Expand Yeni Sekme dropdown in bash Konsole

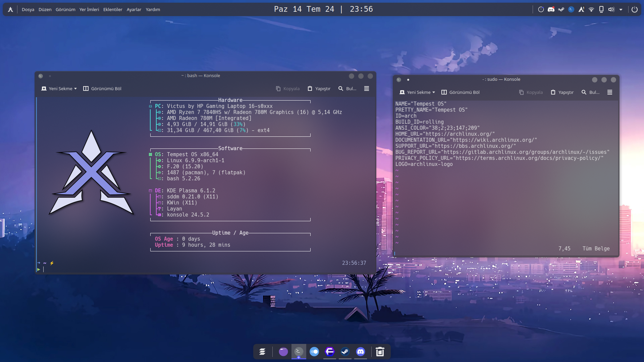(75, 88)
